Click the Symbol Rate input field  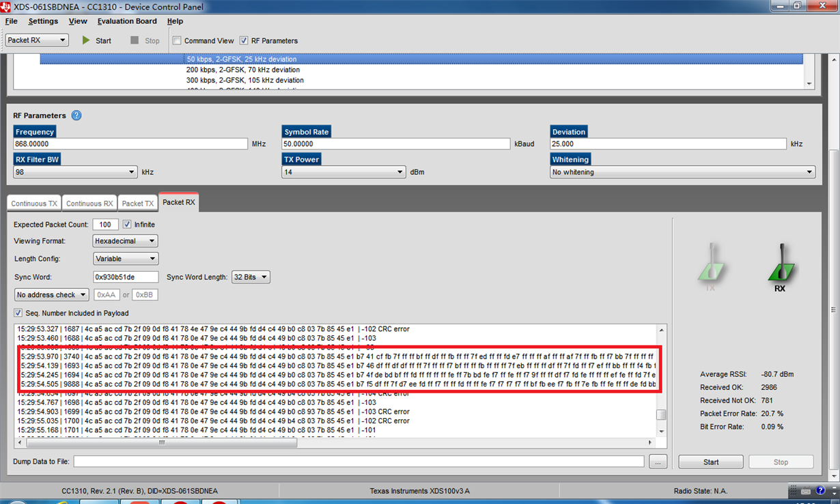pyautogui.click(x=396, y=144)
